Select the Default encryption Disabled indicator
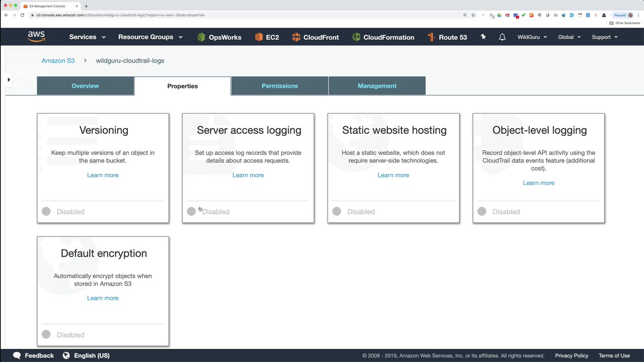Image resolution: width=644 pixels, height=362 pixels. click(x=46, y=335)
